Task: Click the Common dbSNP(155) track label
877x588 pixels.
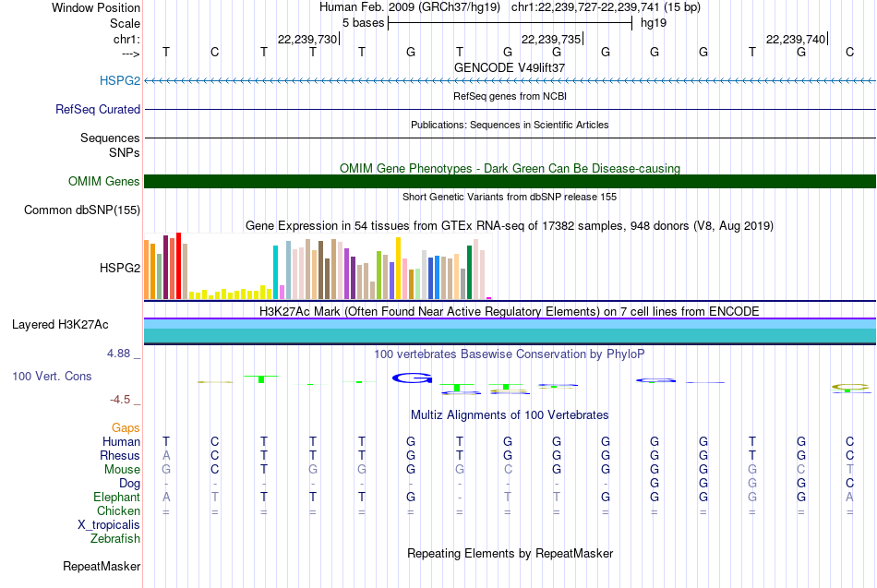Action: point(82,210)
